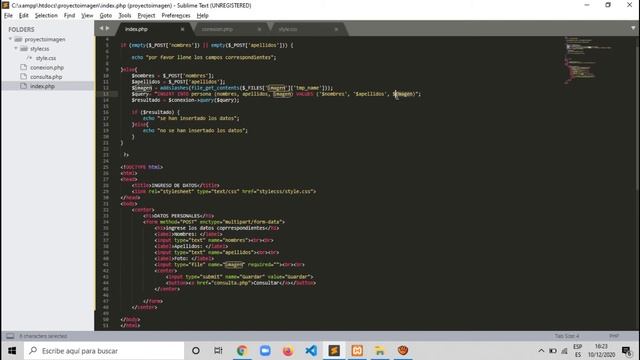Screen dimensions: 640x360
Task: Open Firefox from taskbar
Action: (x=288, y=351)
